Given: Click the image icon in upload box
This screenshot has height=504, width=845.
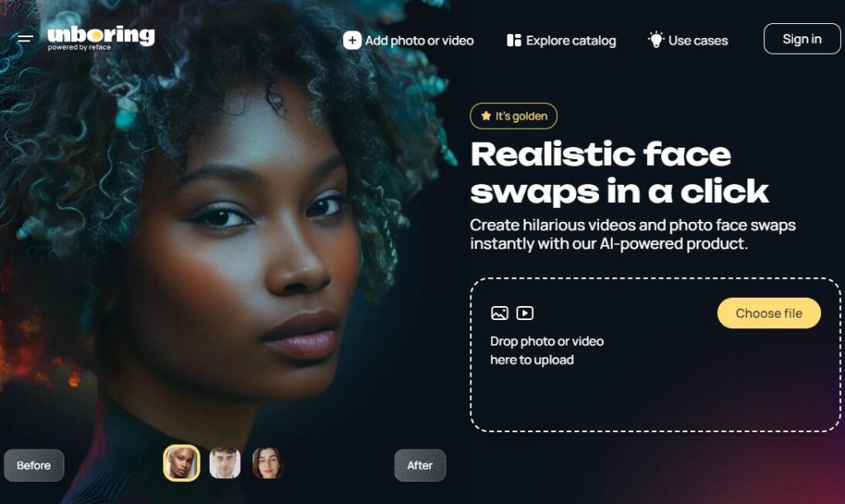Looking at the screenshot, I should [499, 313].
